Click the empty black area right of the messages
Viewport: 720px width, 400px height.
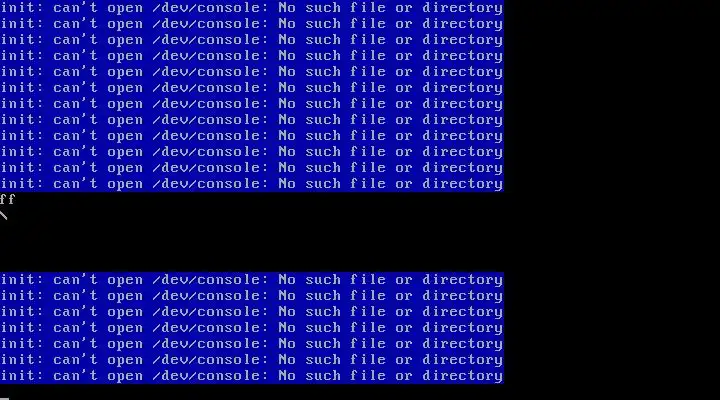[612, 200]
